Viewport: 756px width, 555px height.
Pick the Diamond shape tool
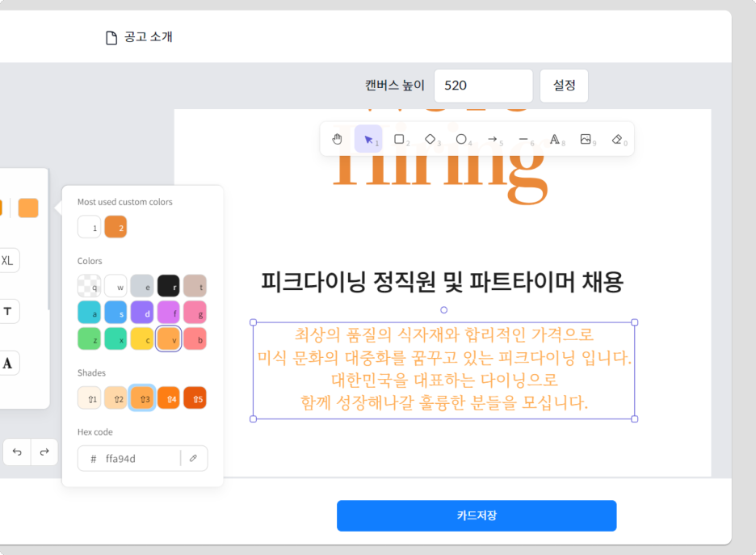(430, 139)
